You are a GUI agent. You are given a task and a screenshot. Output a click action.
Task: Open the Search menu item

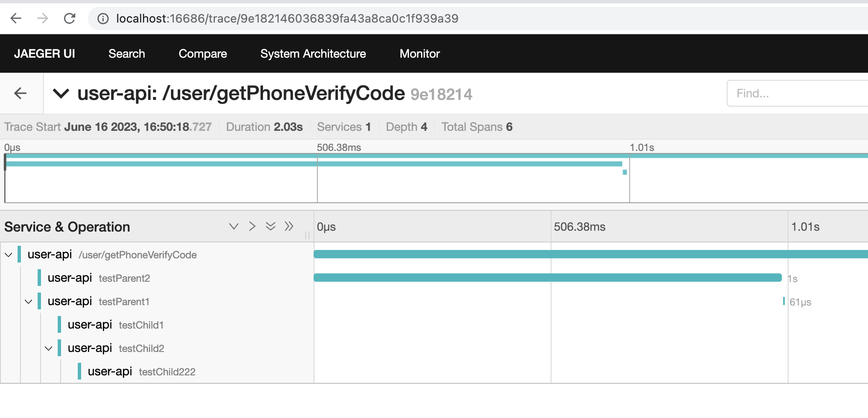click(127, 54)
